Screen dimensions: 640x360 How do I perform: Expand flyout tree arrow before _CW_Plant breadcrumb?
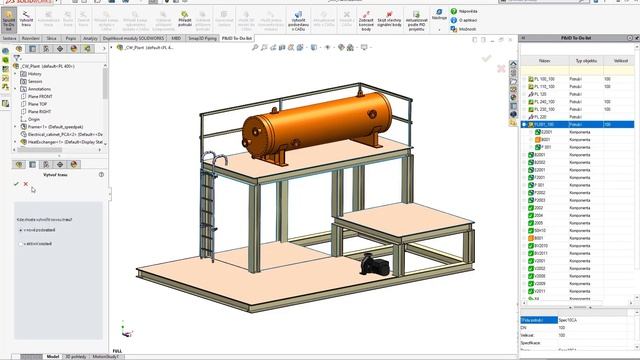click(112, 47)
